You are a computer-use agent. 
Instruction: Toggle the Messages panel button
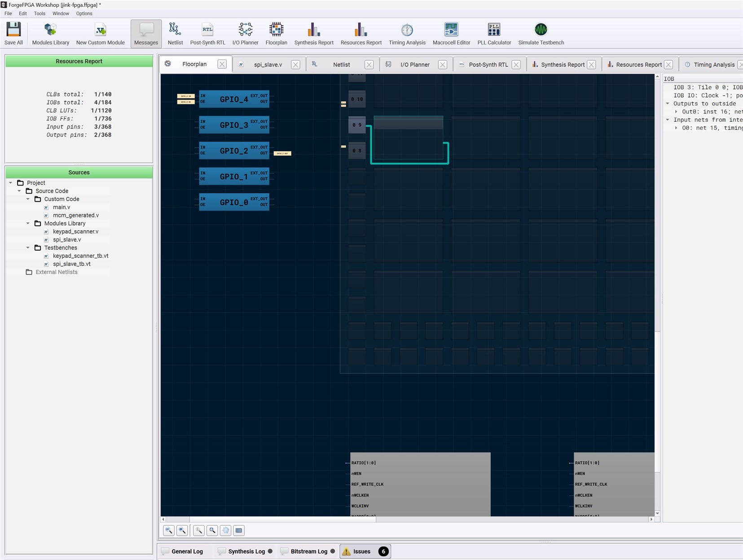tap(146, 34)
